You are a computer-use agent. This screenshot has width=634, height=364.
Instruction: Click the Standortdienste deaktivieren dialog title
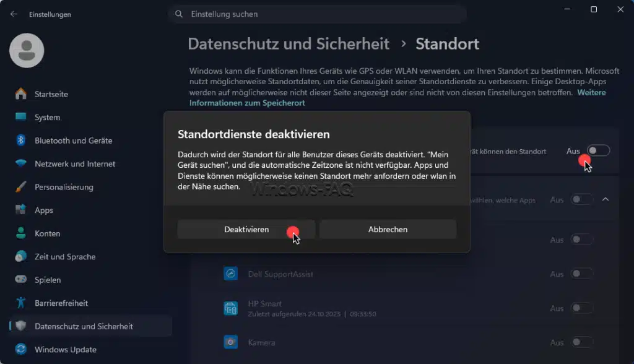pos(253,134)
